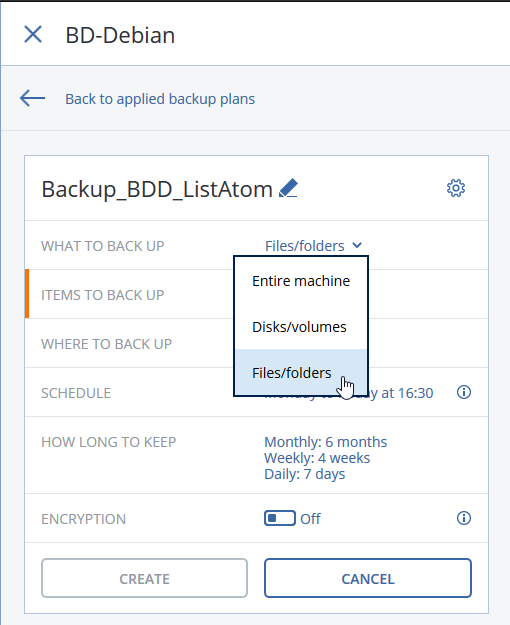The image size is (510, 625).
Task: Click the schedule time at 16:30
Action: click(407, 393)
